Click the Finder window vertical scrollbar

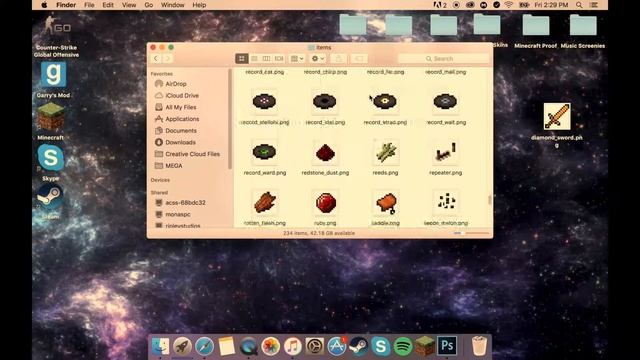coord(490,200)
